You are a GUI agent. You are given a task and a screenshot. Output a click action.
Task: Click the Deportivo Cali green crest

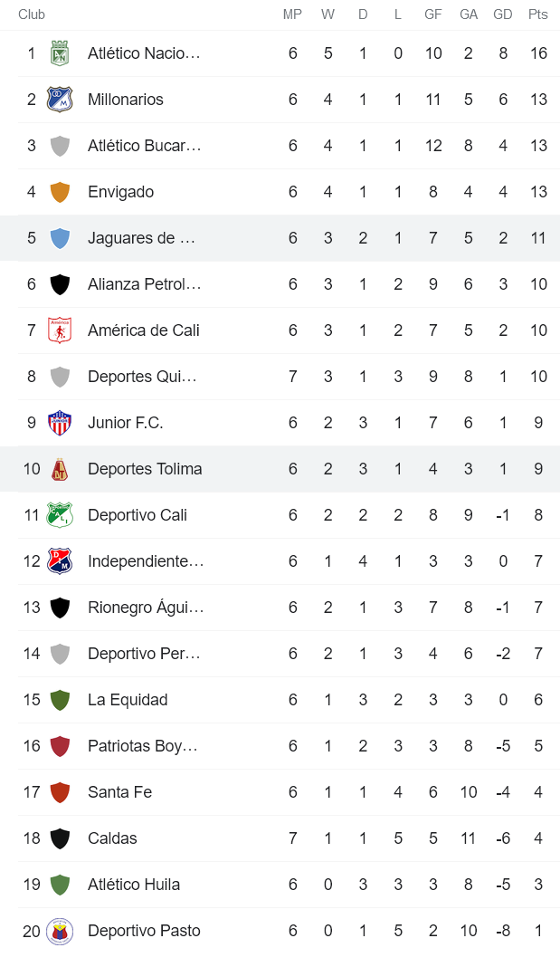[58, 514]
